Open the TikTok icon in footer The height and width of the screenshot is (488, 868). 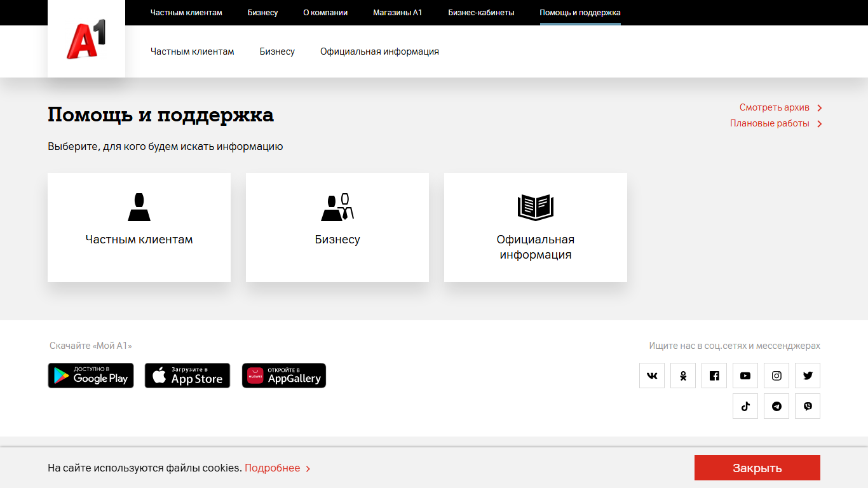tap(745, 406)
